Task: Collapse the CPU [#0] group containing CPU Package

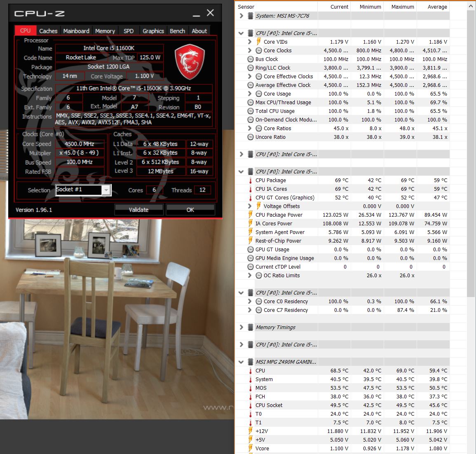Action: tap(242, 171)
